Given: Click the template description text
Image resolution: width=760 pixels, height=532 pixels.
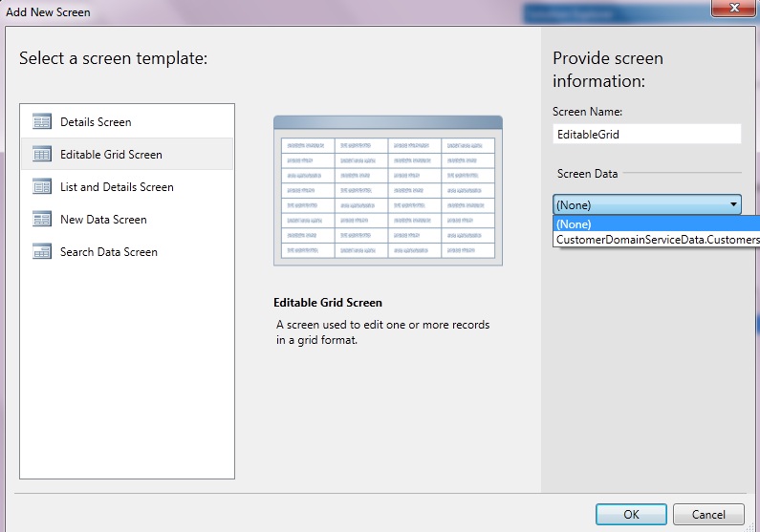Looking at the screenshot, I should [x=383, y=332].
